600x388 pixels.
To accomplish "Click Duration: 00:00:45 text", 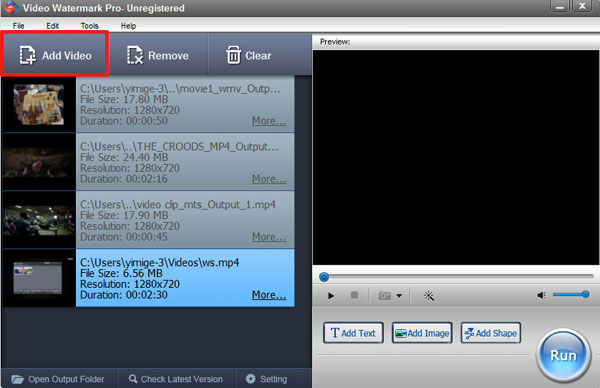I will tap(124, 237).
